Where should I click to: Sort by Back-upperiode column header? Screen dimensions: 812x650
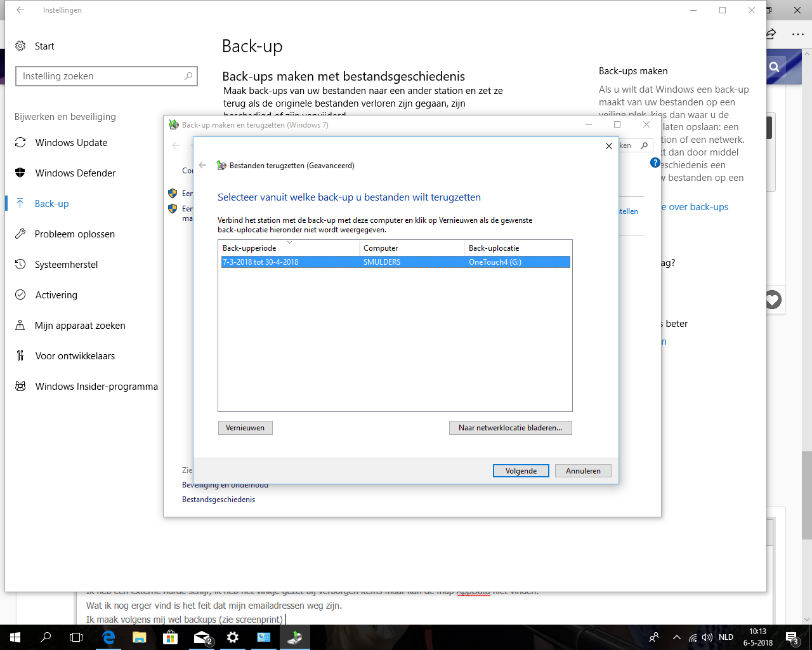[290, 248]
